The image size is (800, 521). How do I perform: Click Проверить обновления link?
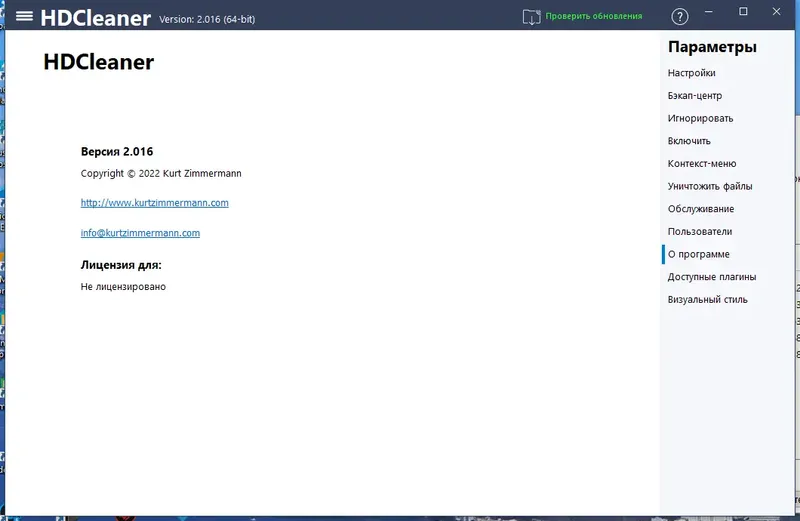[594, 16]
